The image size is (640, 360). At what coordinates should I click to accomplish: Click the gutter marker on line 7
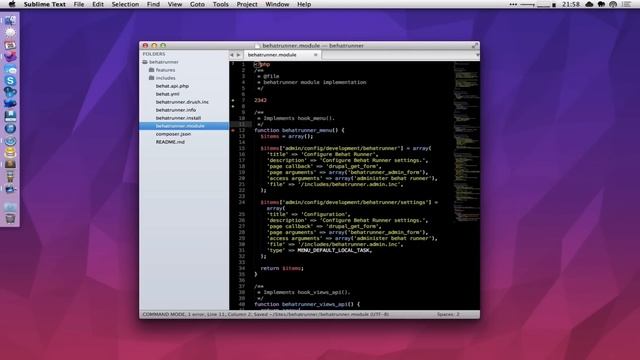(x=233, y=100)
